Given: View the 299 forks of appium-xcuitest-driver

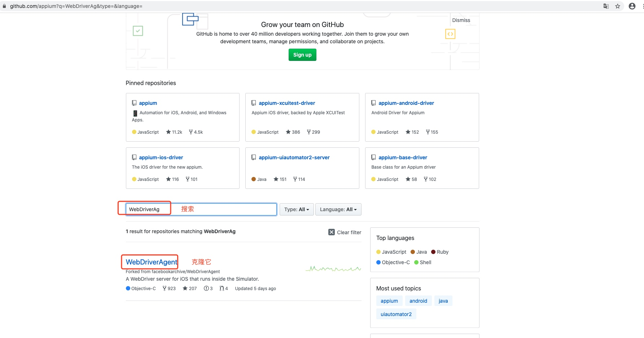Looking at the screenshot, I should point(314,132).
